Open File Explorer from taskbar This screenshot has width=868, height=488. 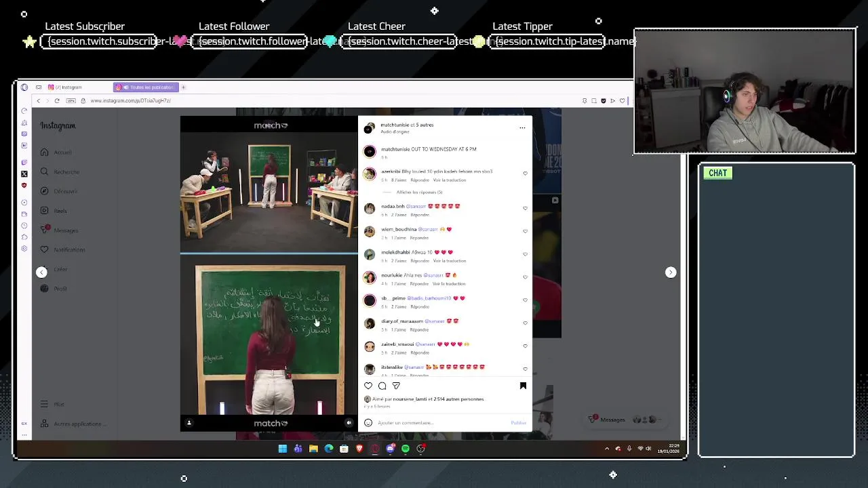313,449
